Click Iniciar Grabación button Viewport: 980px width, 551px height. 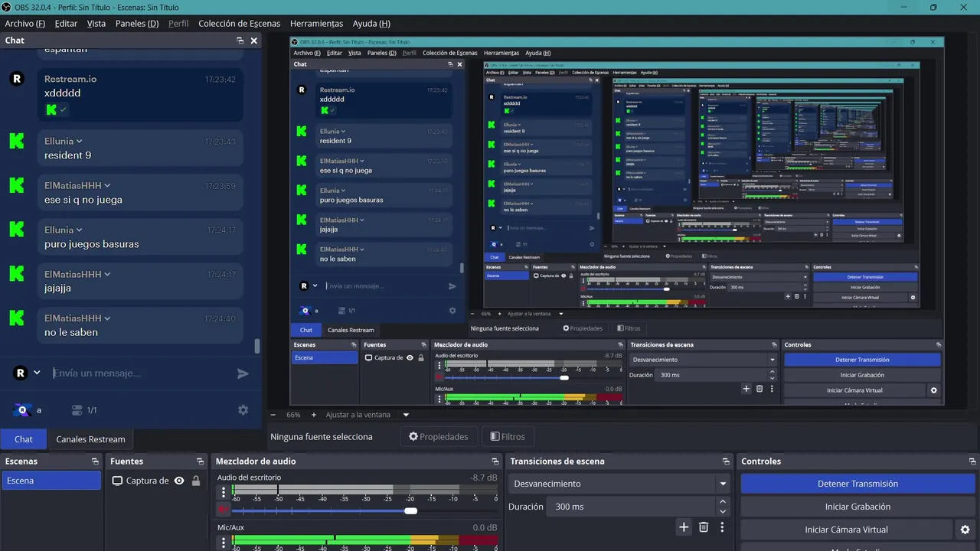[857, 507]
